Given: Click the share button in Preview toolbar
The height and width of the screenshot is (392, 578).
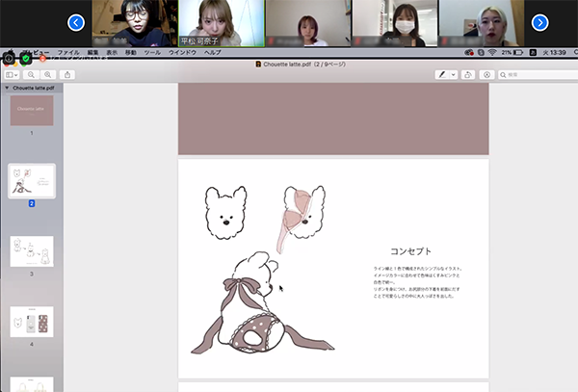Looking at the screenshot, I should (66, 74).
